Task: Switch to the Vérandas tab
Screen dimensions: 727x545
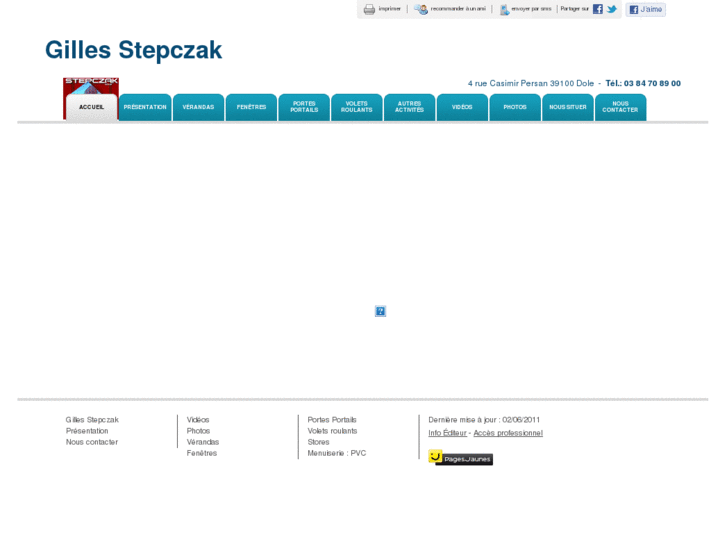Action: click(198, 107)
